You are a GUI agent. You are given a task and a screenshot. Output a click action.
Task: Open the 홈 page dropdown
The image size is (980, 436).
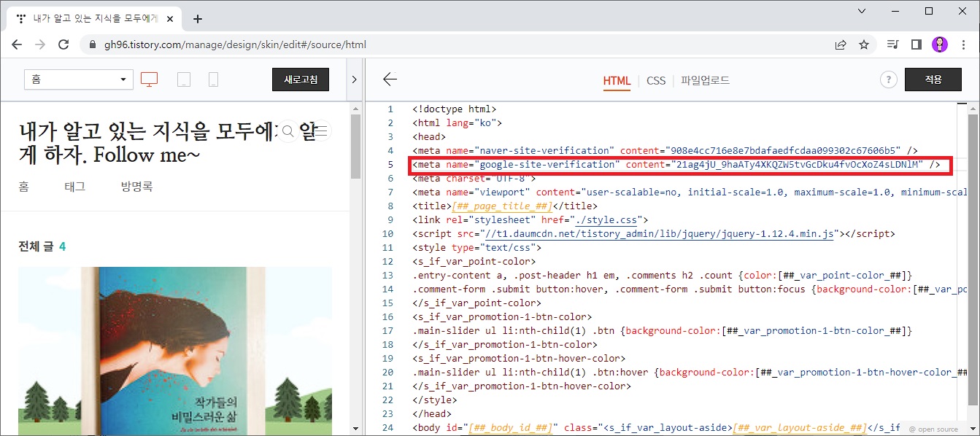click(79, 79)
